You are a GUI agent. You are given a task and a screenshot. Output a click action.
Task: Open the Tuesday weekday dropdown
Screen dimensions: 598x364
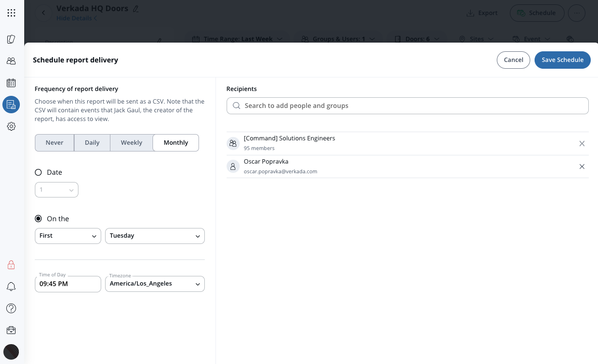coord(154,236)
